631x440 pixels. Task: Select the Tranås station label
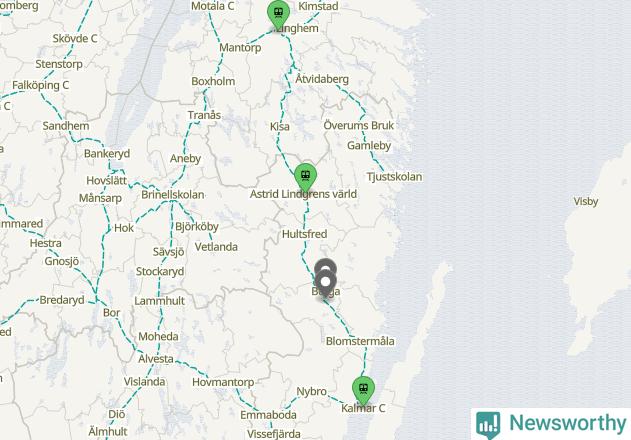coord(204,115)
